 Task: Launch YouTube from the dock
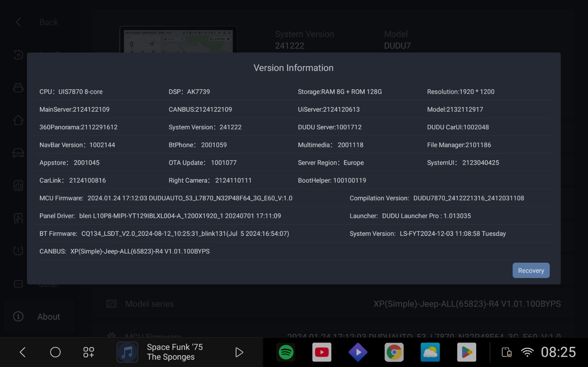[x=322, y=352]
